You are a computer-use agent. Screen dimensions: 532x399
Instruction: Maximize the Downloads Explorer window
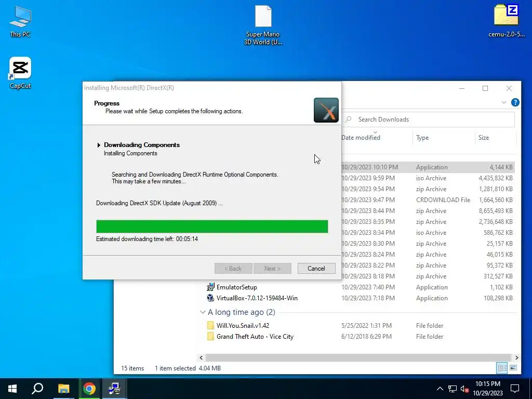pos(485,88)
